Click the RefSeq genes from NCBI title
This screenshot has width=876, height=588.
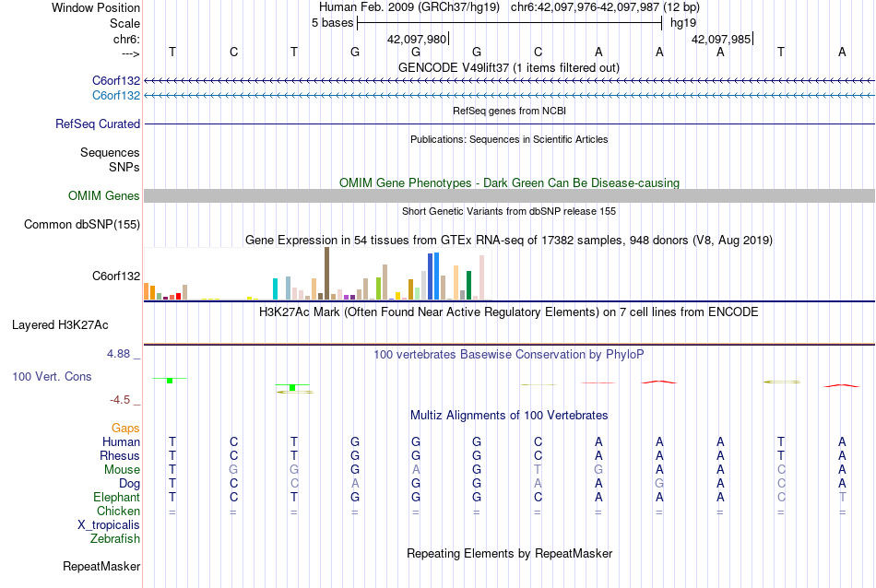pyautogui.click(x=509, y=111)
